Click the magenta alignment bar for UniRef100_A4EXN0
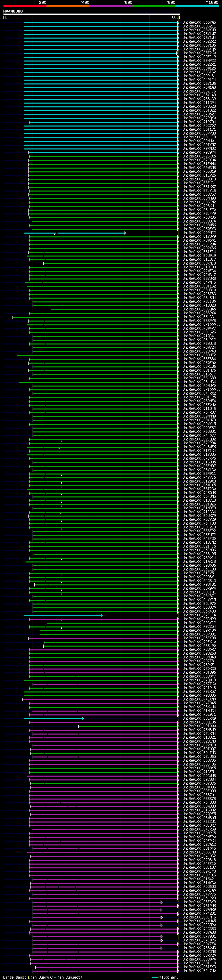This screenshot has height=980, width=222. pyautogui.click(x=101, y=699)
